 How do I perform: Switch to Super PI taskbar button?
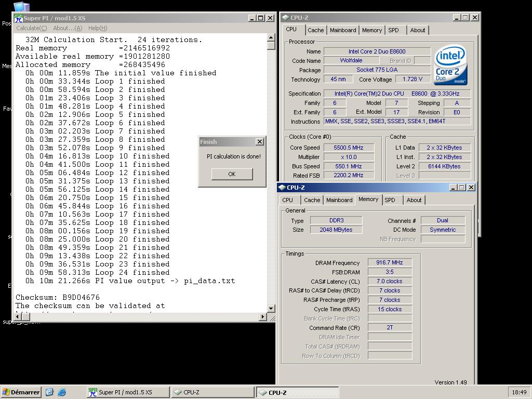(128, 392)
